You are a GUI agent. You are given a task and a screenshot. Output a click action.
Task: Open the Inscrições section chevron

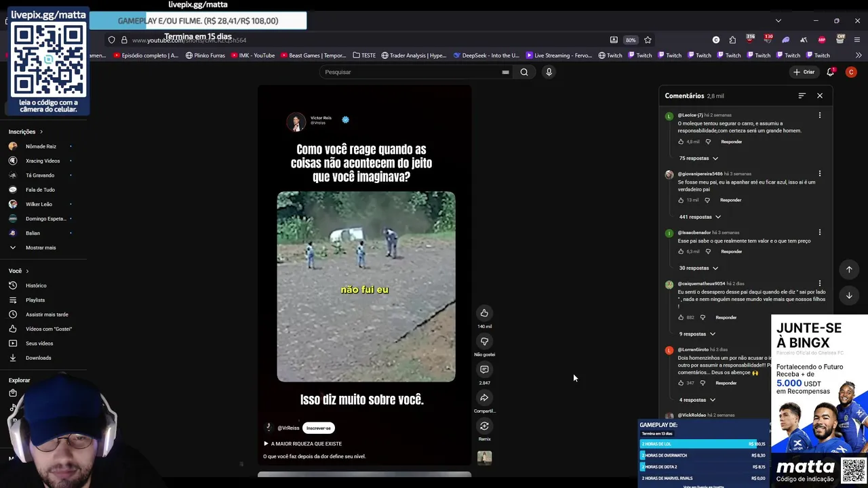click(41, 131)
